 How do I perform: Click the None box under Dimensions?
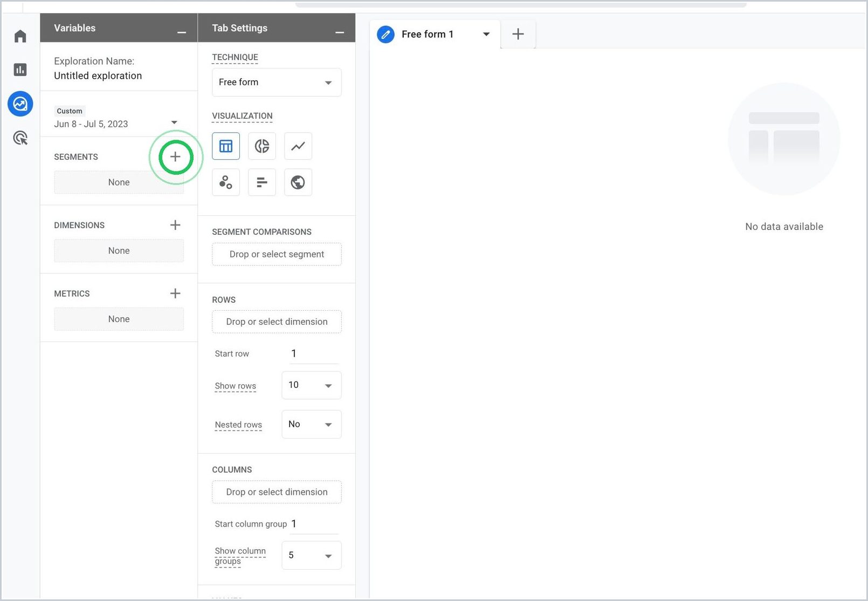[119, 251]
